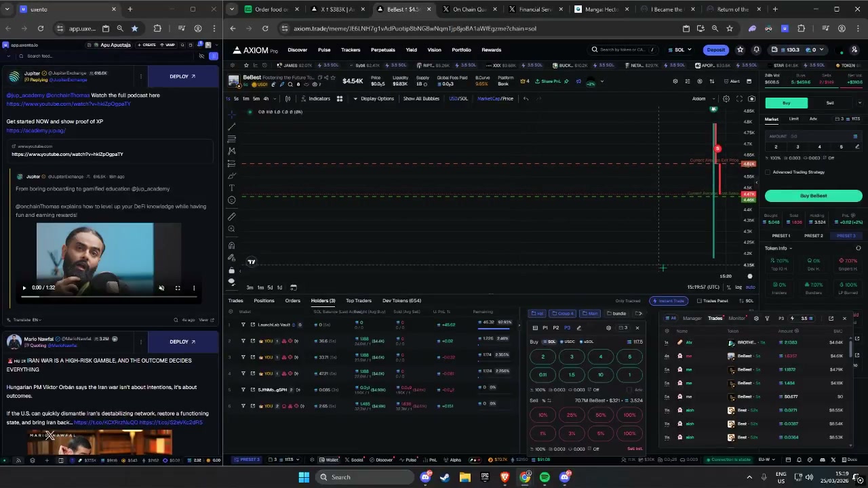The width and height of the screenshot is (868, 488).
Task: Open instant trade popup settings gear
Action: coord(608,328)
